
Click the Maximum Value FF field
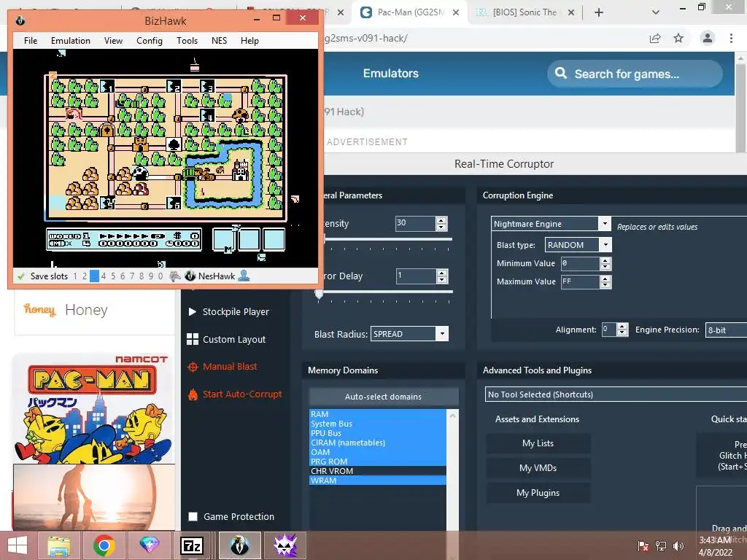(580, 282)
